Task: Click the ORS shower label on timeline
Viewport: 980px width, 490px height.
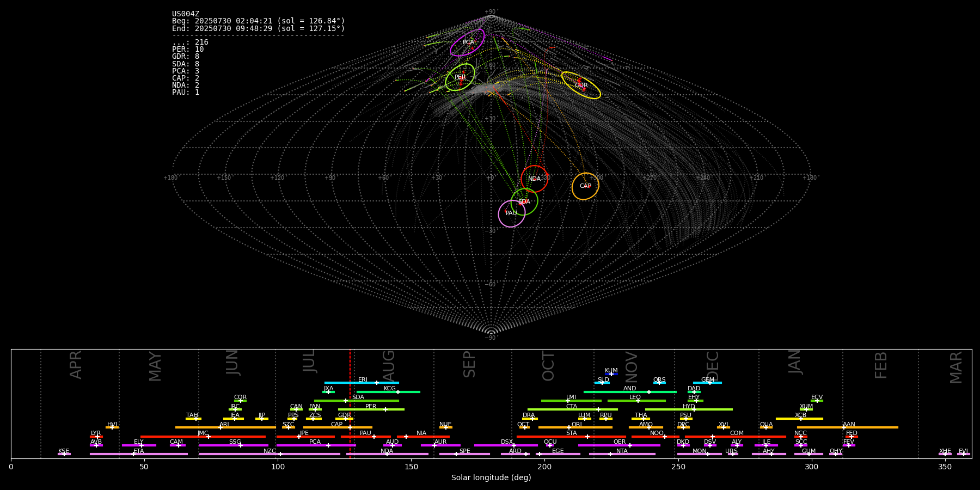Action: point(659,380)
